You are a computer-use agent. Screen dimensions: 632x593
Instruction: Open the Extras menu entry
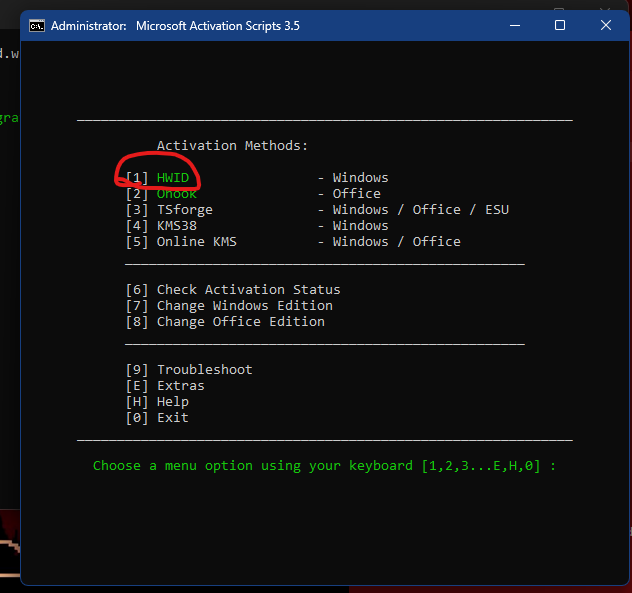[x=165, y=386]
